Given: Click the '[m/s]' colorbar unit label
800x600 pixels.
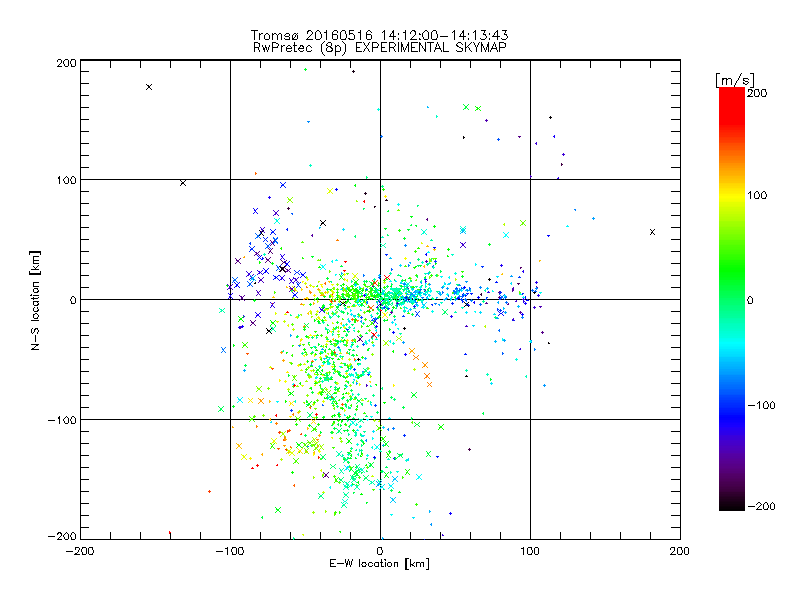Looking at the screenshot, I should click(735, 80).
